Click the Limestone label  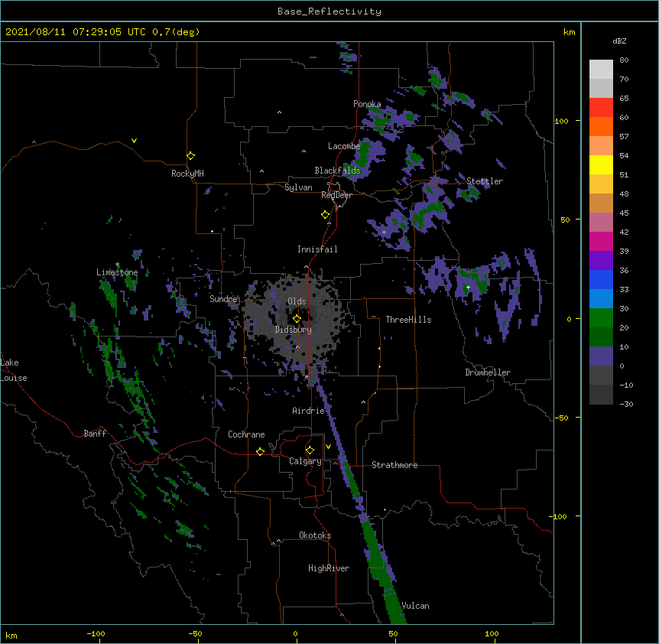click(x=117, y=272)
